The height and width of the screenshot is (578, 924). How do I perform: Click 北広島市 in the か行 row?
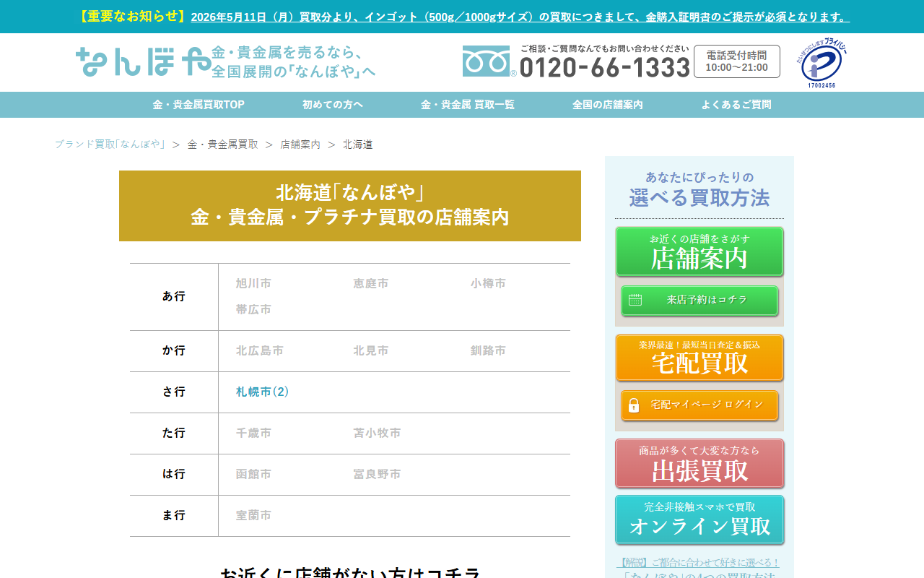pos(260,350)
